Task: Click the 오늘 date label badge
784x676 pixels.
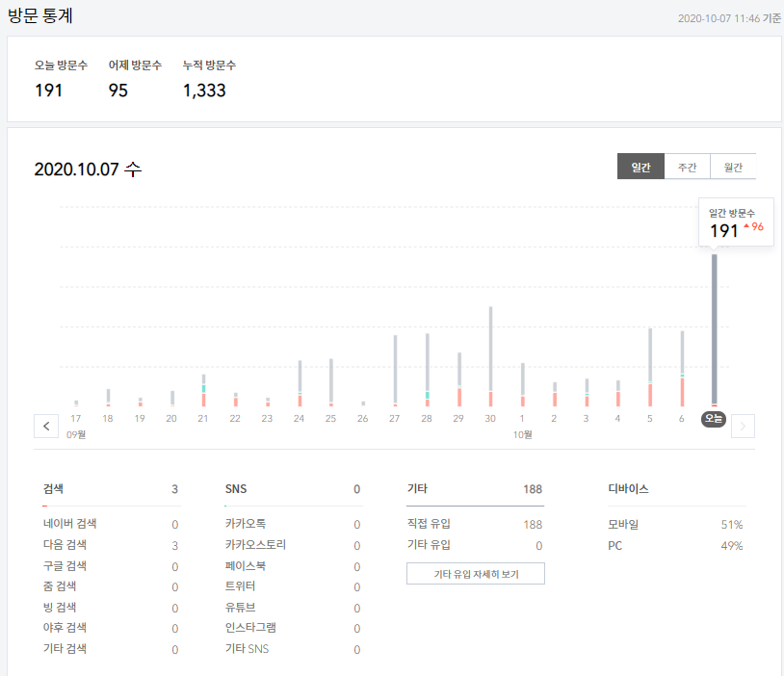Action: 714,419
